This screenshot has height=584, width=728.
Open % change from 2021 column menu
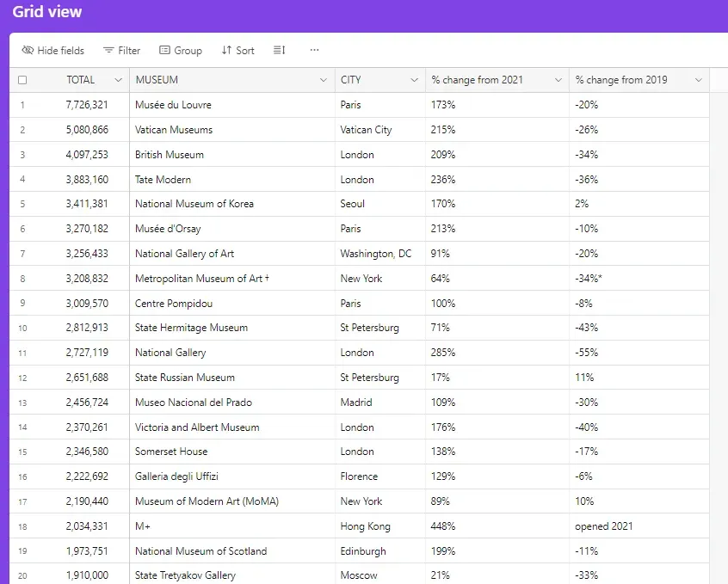558,80
